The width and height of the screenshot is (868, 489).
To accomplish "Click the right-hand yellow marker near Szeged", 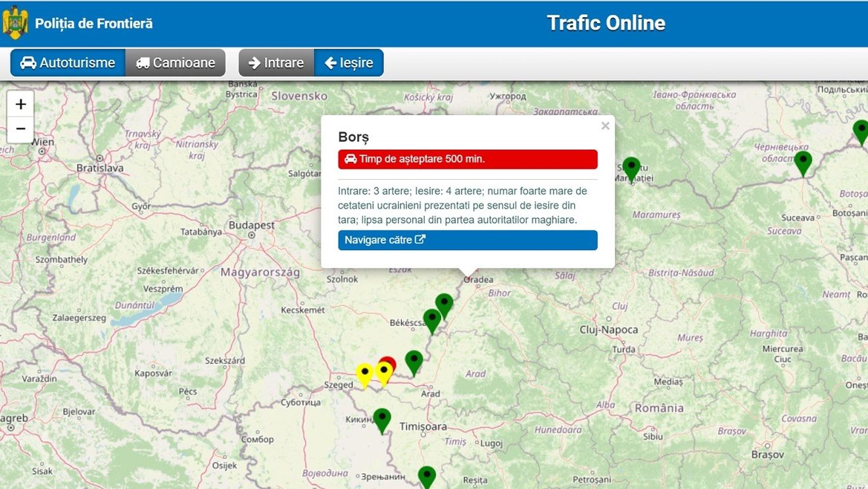I will (x=384, y=374).
